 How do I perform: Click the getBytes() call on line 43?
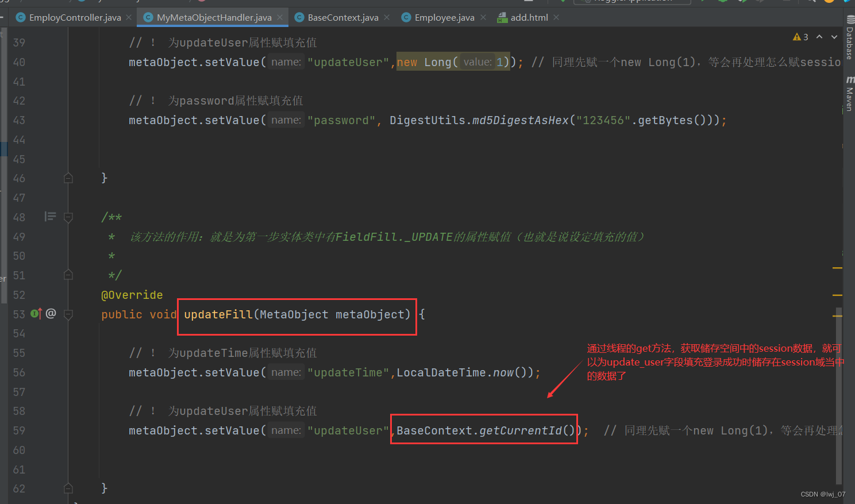672,120
